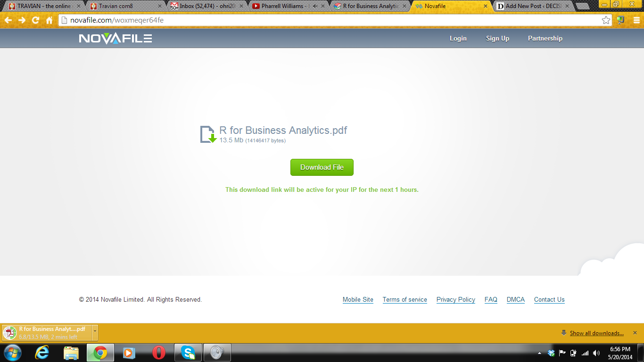The height and width of the screenshot is (362, 644).
Task: Mute the Pharrell Williams tab audio
Action: pos(315,6)
